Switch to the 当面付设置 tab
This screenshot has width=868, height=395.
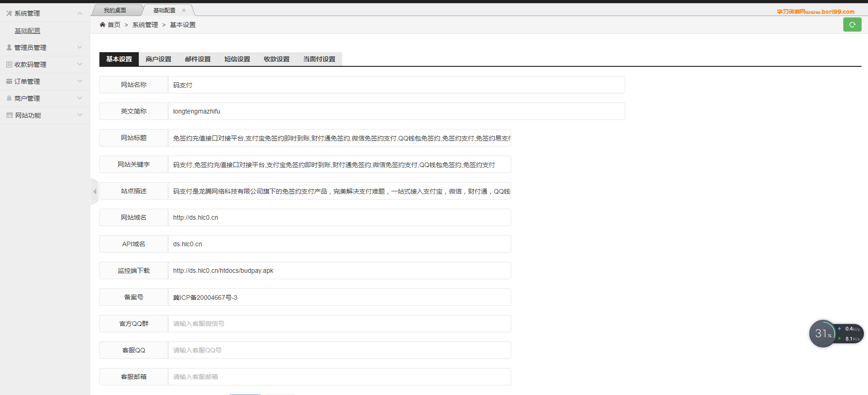(319, 59)
